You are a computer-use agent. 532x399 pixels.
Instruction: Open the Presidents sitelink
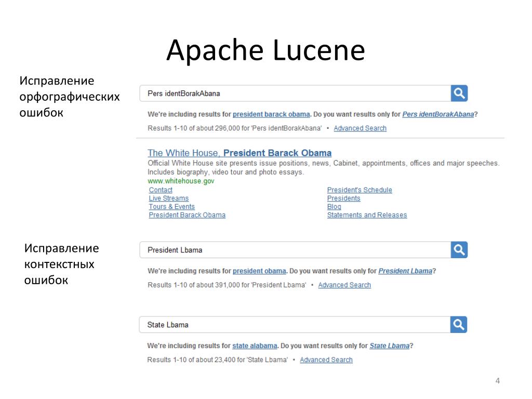[344, 198]
